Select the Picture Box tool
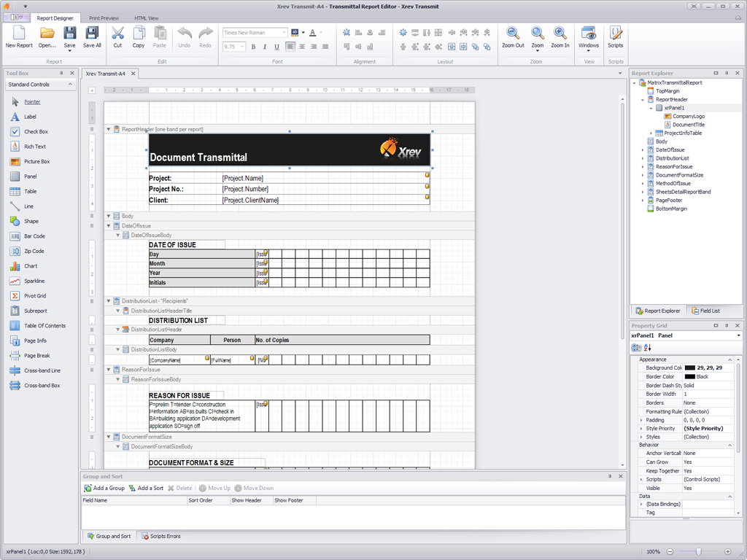The height and width of the screenshot is (560, 747). point(37,161)
